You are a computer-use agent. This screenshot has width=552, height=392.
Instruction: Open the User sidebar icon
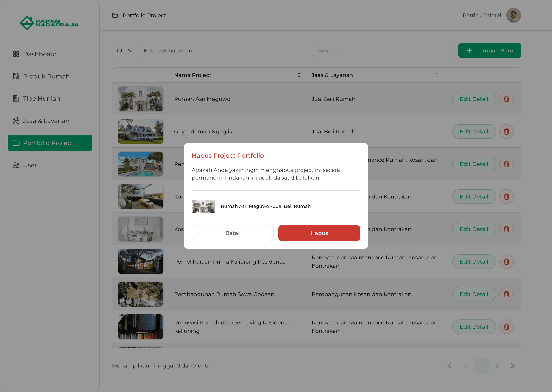[x=16, y=165]
